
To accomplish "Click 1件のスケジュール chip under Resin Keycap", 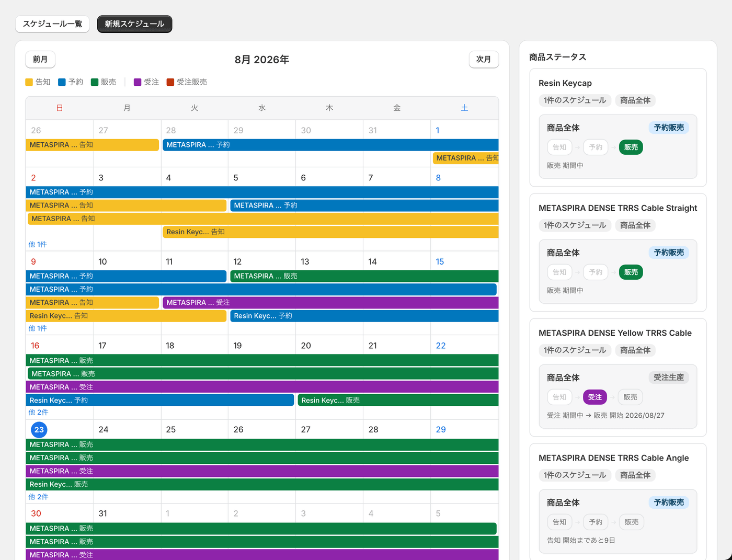I will pos(575,100).
